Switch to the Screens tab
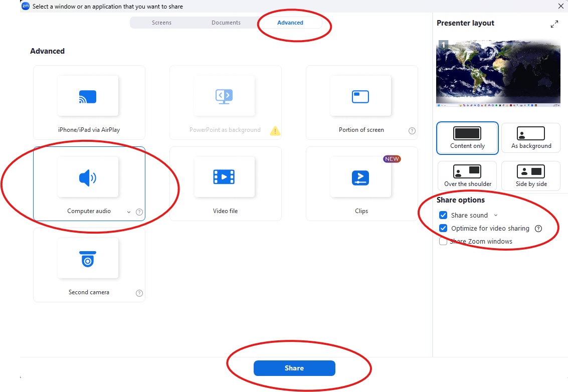Viewport: 568px width, 392px height. (161, 23)
